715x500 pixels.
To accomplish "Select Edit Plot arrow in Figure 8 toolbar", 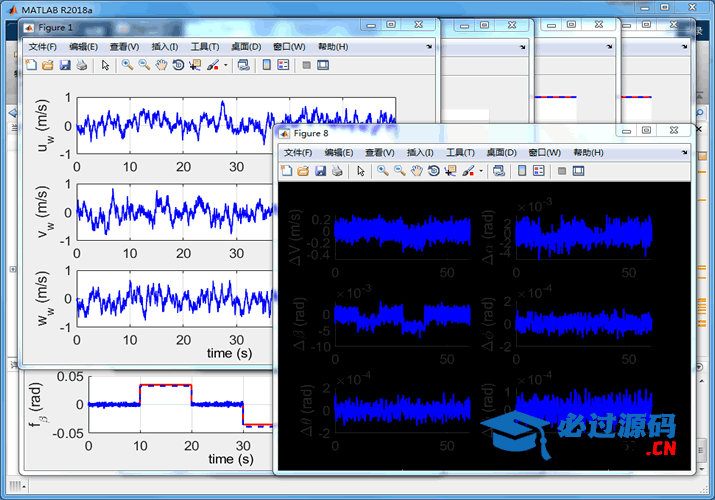I will 361,171.
